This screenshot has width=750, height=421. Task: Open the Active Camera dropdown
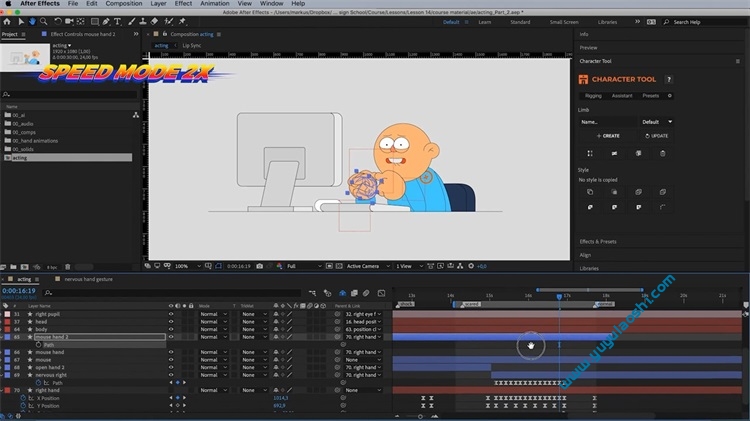[368, 266]
